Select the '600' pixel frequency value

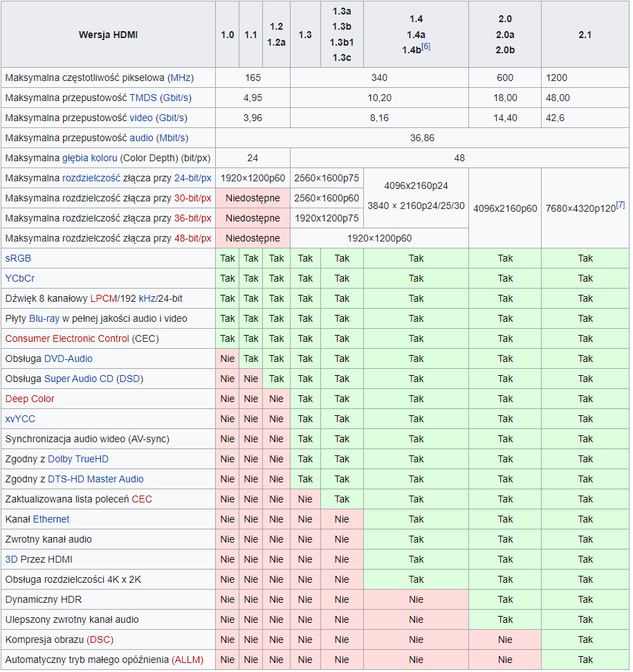[x=505, y=78]
